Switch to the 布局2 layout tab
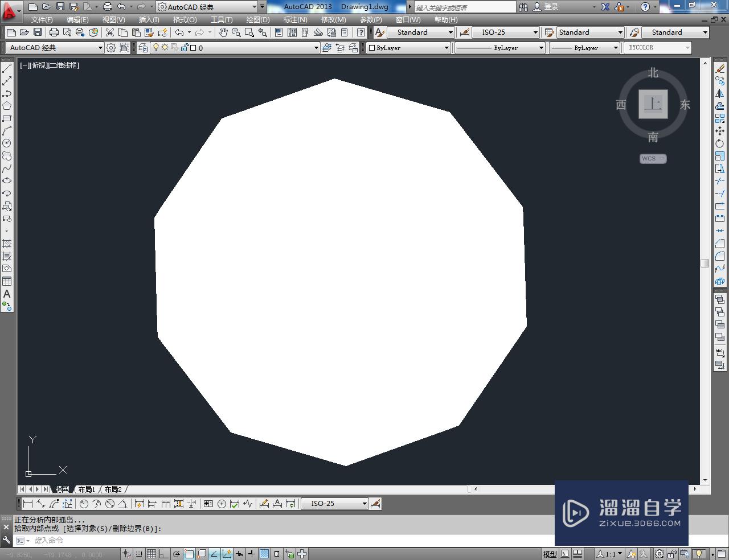 point(113,489)
